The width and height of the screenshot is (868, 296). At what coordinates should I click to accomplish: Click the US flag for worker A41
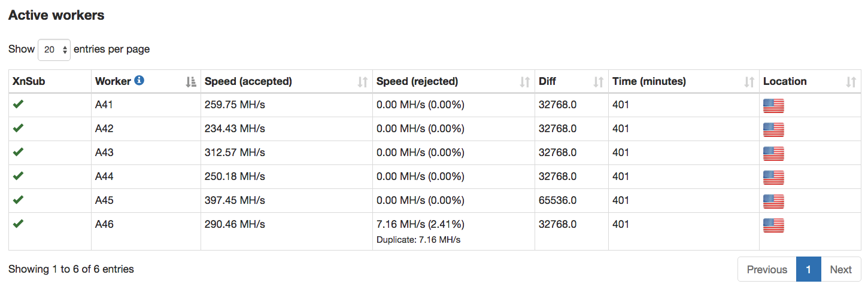(x=773, y=106)
